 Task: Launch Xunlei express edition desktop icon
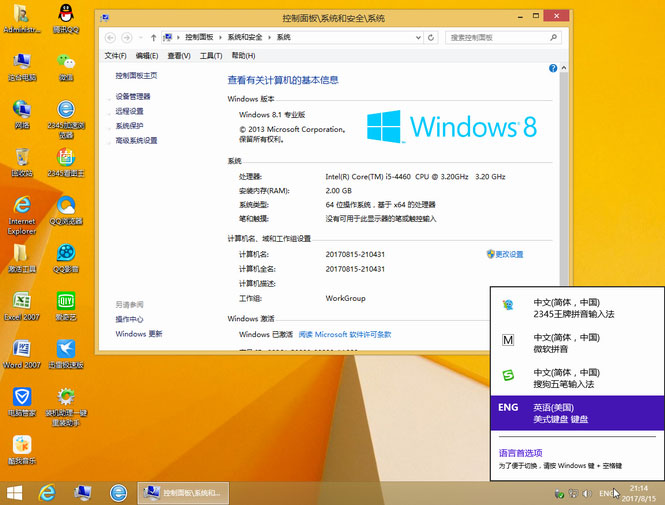[66, 354]
